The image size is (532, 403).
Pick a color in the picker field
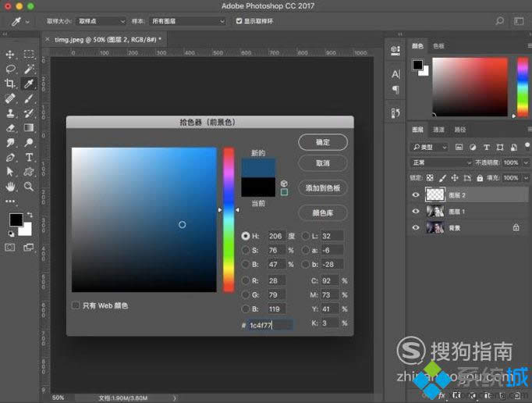pos(144,219)
